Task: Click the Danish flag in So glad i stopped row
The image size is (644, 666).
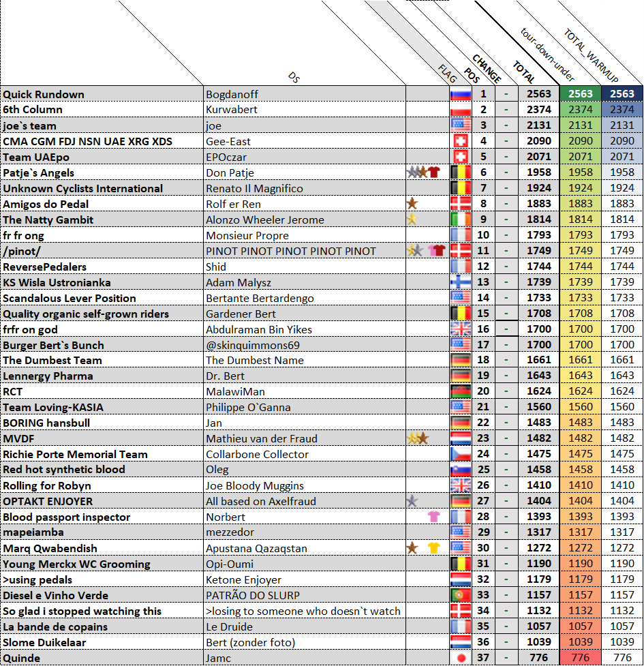Action: tap(461, 611)
